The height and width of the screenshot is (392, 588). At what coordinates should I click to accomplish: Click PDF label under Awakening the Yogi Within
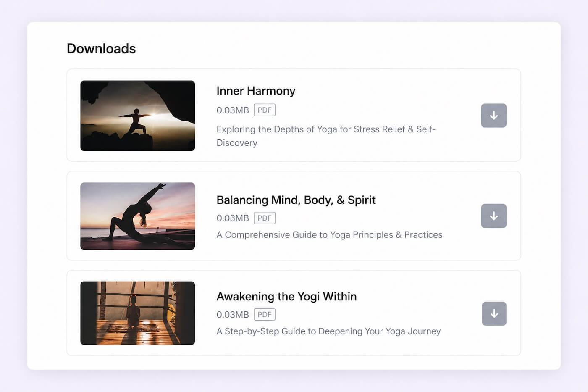pyautogui.click(x=264, y=314)
